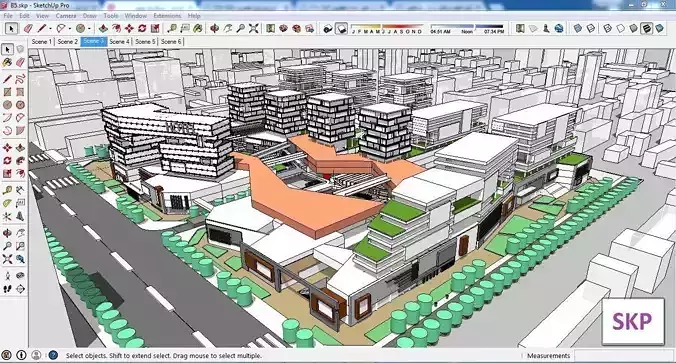Viewport: 676px width, 363px height.
Task: Open the Extensions menu
Action: (x=167, y=16)
